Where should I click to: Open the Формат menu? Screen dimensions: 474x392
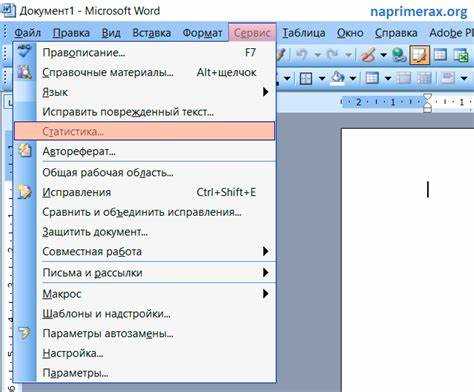tap(202, 33)
